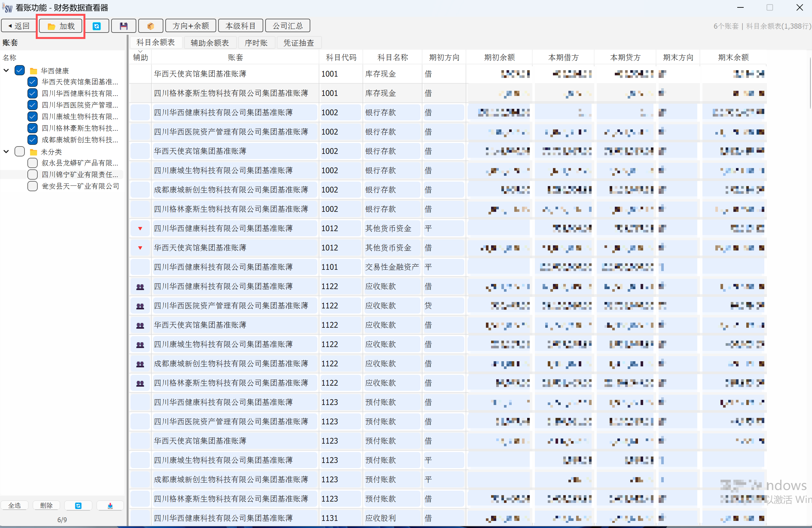The width and height of the screenshot is (812, 528).
Task: Click the refresh icon below the 账套 list
Action: coord(78,505)
